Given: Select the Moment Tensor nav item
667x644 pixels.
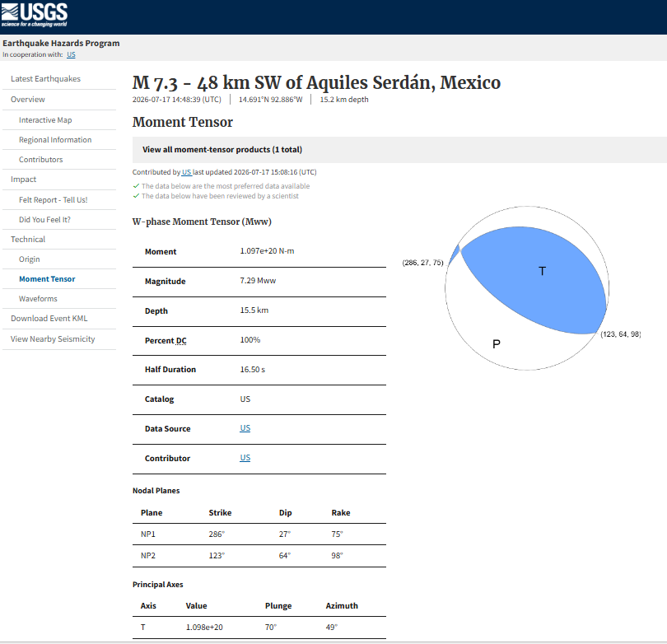Looking at the screenshot, I should coord(47,278).
